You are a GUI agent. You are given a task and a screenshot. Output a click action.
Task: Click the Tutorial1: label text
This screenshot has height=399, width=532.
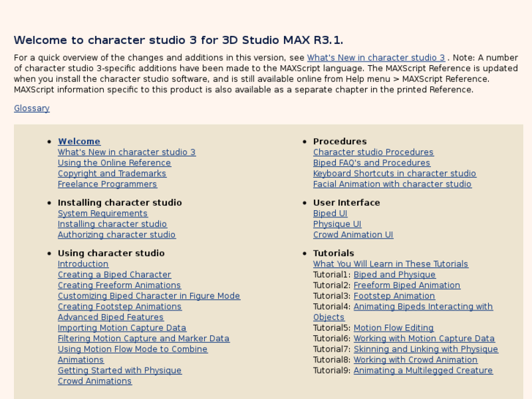pos(331,275)
